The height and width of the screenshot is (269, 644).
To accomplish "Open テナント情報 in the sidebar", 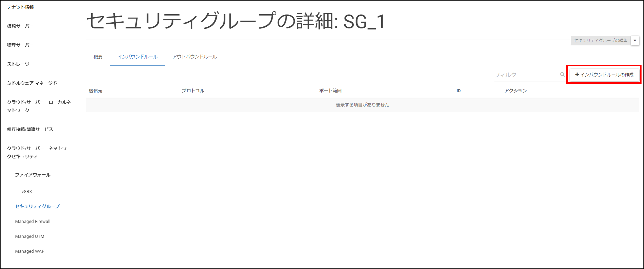I will coord(20,7).
